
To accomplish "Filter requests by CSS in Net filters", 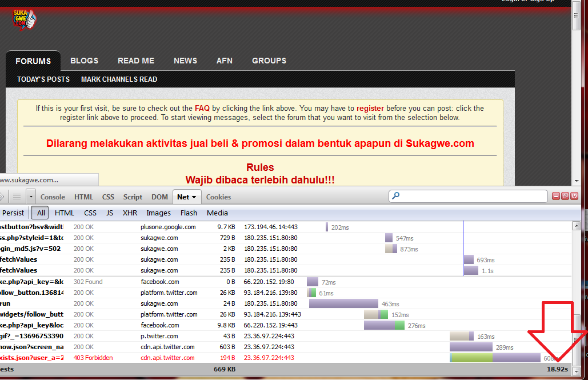I will pyautogui.click(x=90, y=213).
